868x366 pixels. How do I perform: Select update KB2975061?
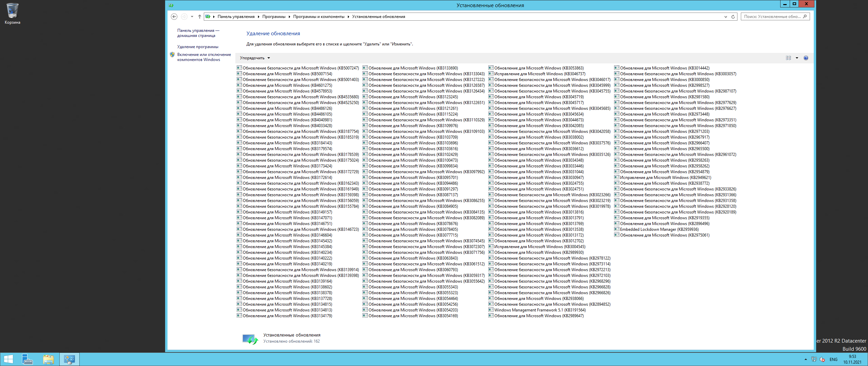pyautogui.click(x=662, y=235)
